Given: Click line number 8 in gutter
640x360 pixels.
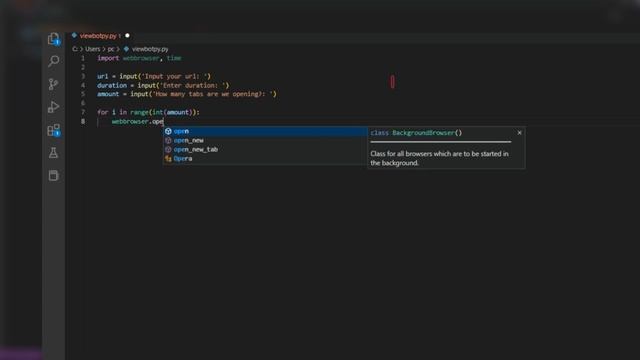Looking at the screenshot, I should [x=83, y=121].
